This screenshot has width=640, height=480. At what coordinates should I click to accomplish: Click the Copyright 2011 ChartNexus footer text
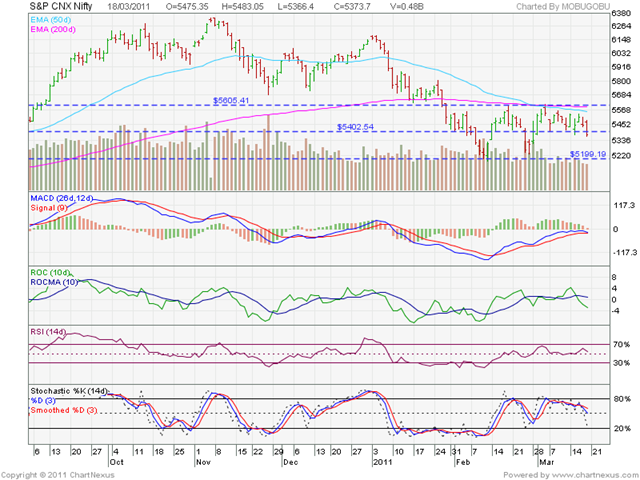pos(58,475)
